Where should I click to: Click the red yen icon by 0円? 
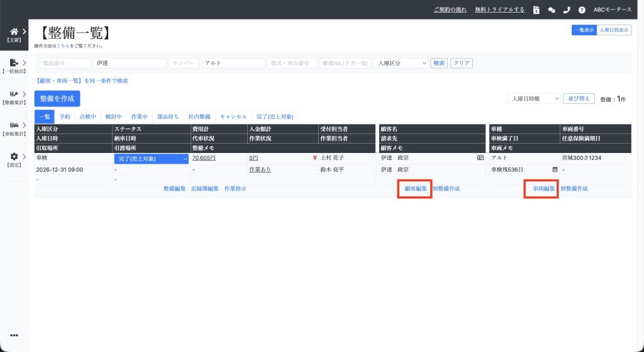(315, 157)
